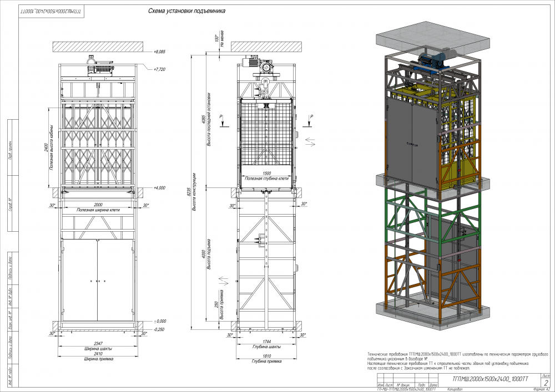The width and height of the screenshot is (555, 392).
Task: Click the dimension value "2410"
Action: coord(98,354)
